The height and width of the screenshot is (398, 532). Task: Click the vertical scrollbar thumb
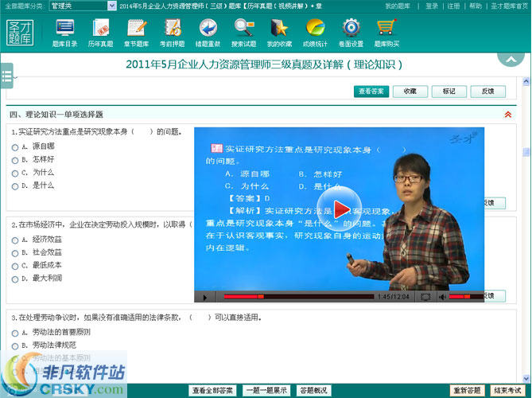pyautogui.click(x=526, y=151)
